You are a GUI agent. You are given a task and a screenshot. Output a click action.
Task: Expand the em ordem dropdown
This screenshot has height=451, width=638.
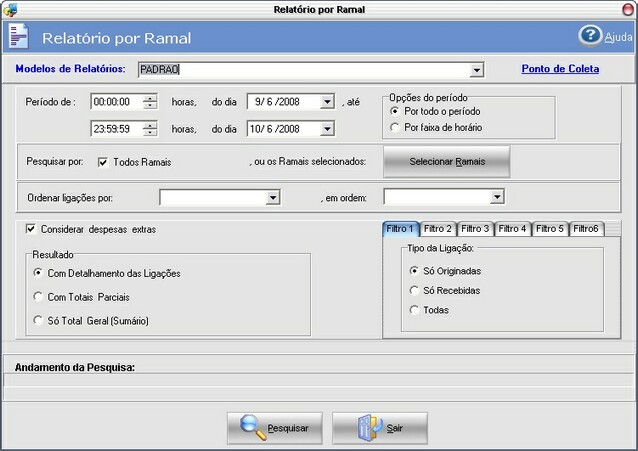(497, 197)
